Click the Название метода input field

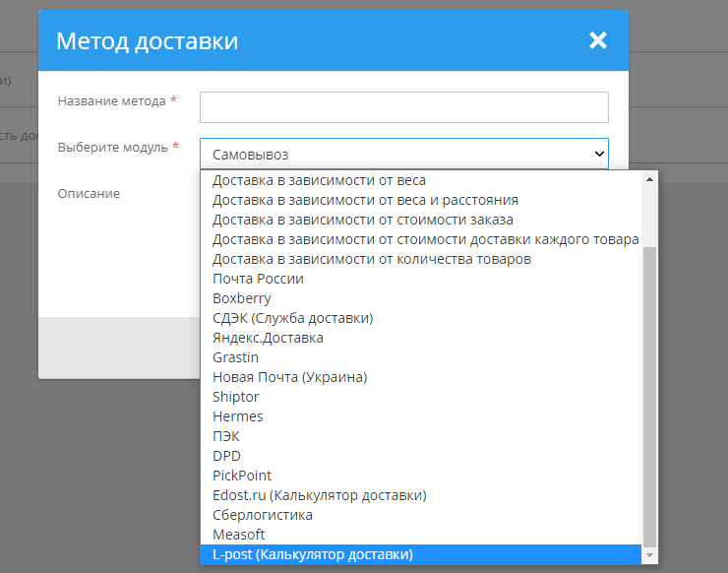pos(403,106)
